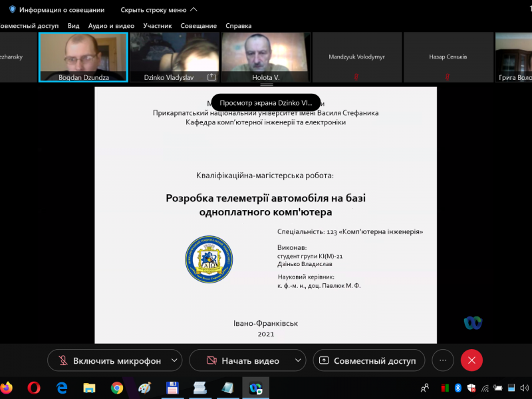
Task: Open the three-dot more options button
Action: 442,360
